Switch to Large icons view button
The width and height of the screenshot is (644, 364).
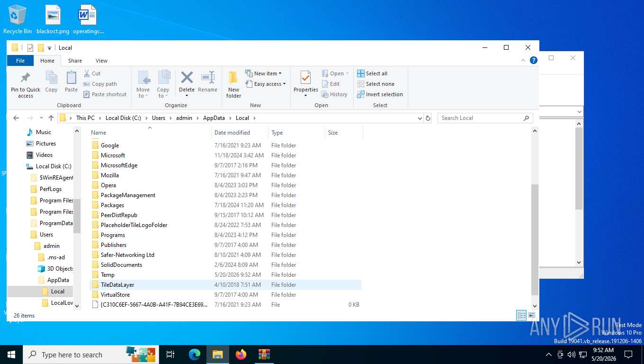point(532,315)
